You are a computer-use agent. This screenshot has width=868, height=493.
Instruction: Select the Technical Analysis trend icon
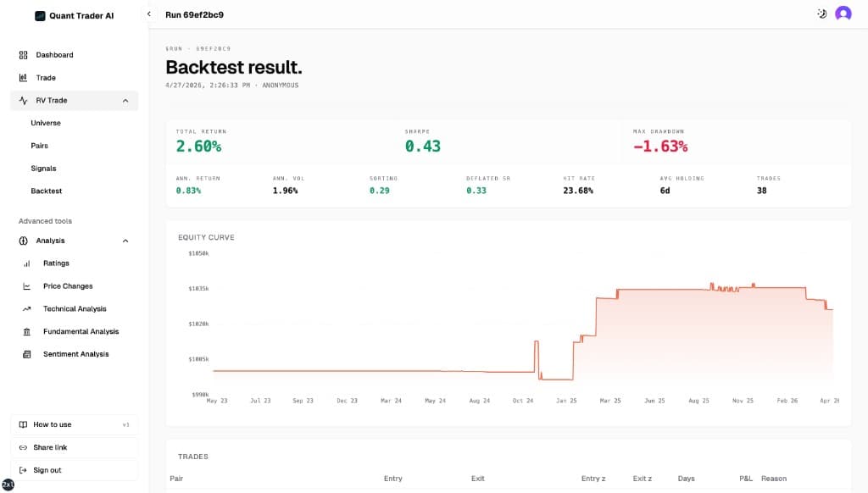click(25, 308)
